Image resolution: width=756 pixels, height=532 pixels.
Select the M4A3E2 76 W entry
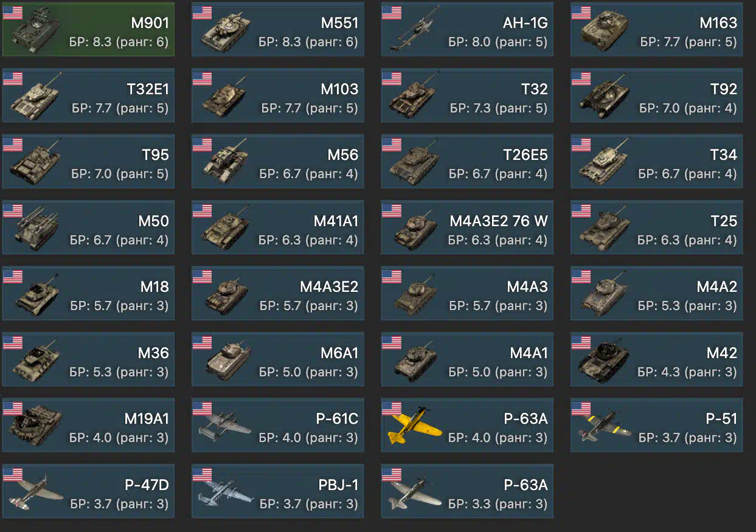click(467, 227)
